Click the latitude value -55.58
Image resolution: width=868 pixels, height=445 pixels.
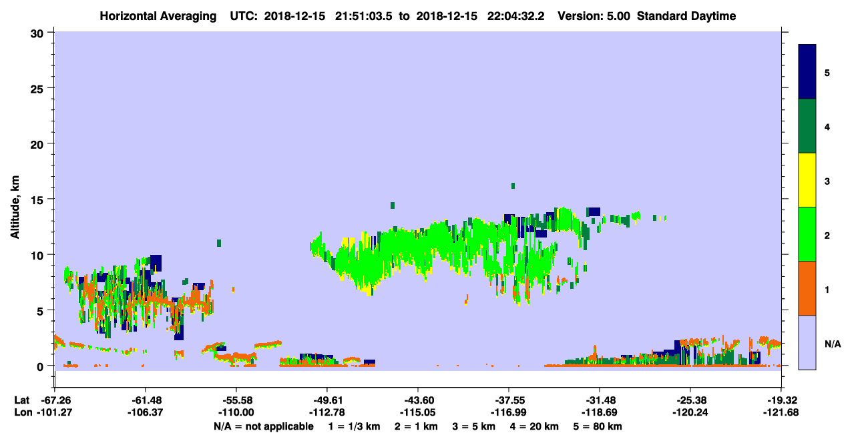coord(236,400)
